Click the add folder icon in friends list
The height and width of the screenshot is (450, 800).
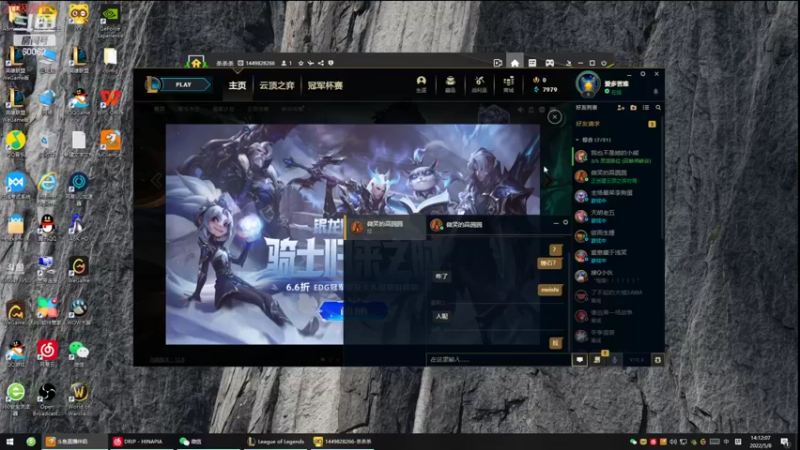click(x=633, y=108)
